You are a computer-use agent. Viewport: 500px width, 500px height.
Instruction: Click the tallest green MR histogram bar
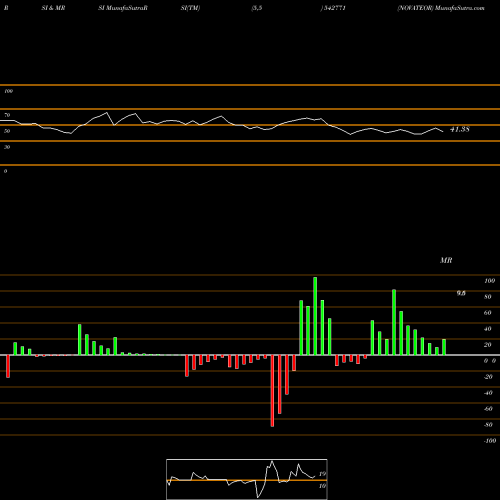[315, 316]
